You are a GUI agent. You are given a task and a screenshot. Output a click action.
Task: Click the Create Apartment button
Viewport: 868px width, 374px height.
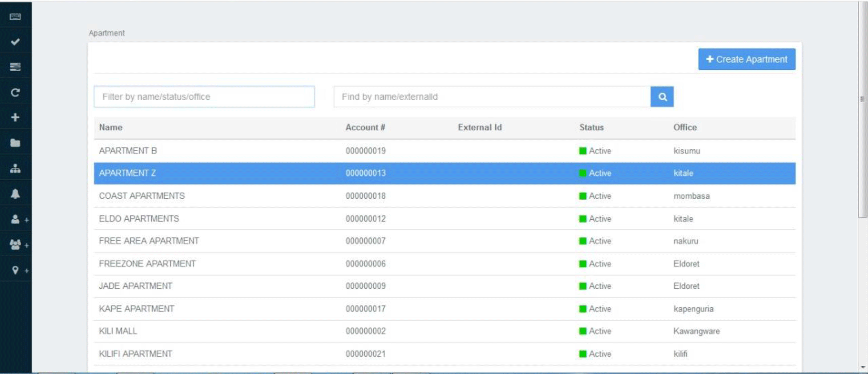[x=747, y=59]
